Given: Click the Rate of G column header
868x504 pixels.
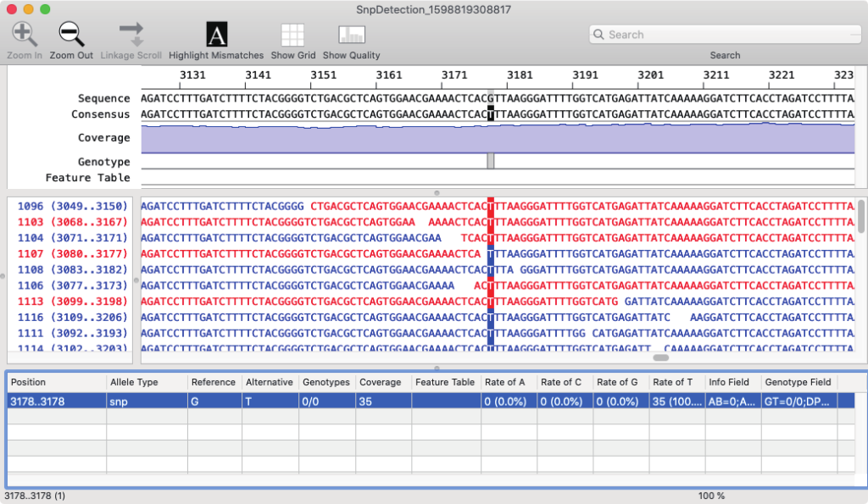Looking at the screenshot, I should click(x=621, y=382).
